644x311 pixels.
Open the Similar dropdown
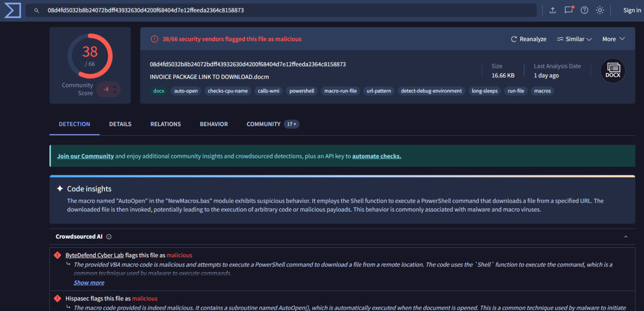pyautogui.click(x=574, y=39)
